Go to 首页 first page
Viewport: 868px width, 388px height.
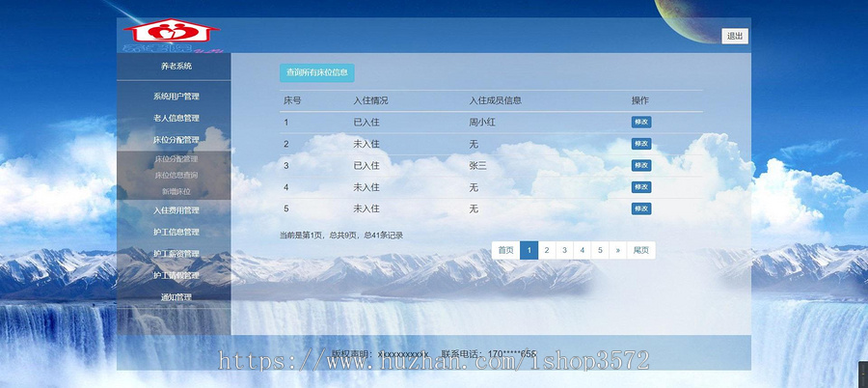tap(505, 251)
